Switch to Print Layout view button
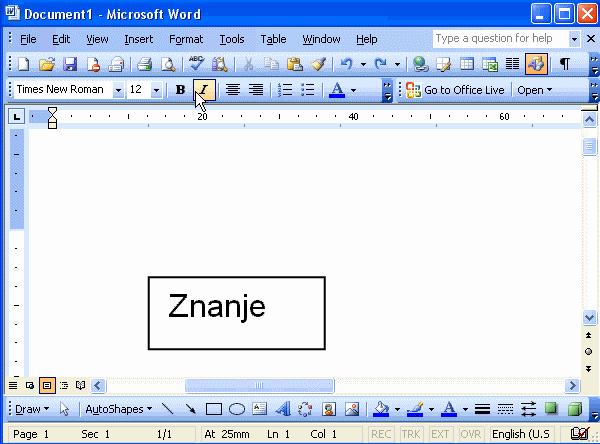Image resolution: width=600 pixels, height=444 pixels. click(x=47, y=385)
